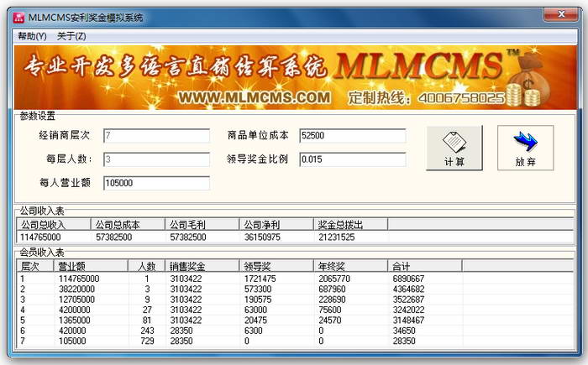Click the 领导奖 column header
This screenshot has width=588, height=365.
tap(276, 266)
